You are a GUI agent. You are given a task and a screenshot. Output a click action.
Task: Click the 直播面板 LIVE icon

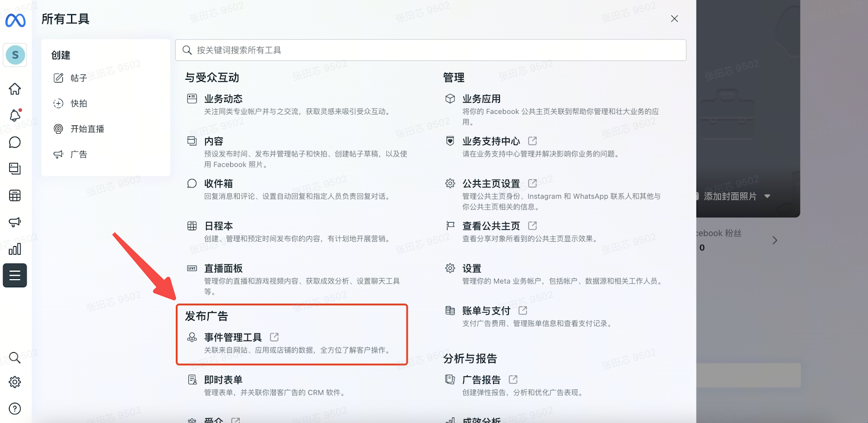click(x=192, y=268)
